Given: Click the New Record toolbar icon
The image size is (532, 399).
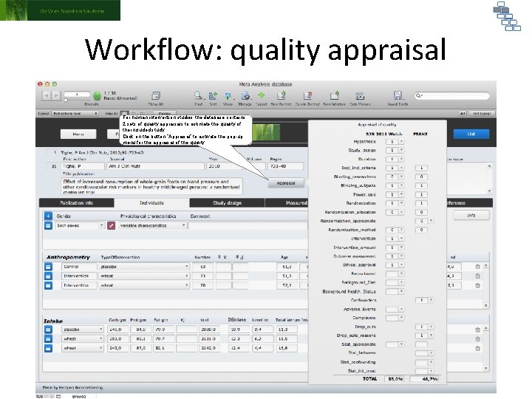Looking at the screenshot, I should coord(282,96).
